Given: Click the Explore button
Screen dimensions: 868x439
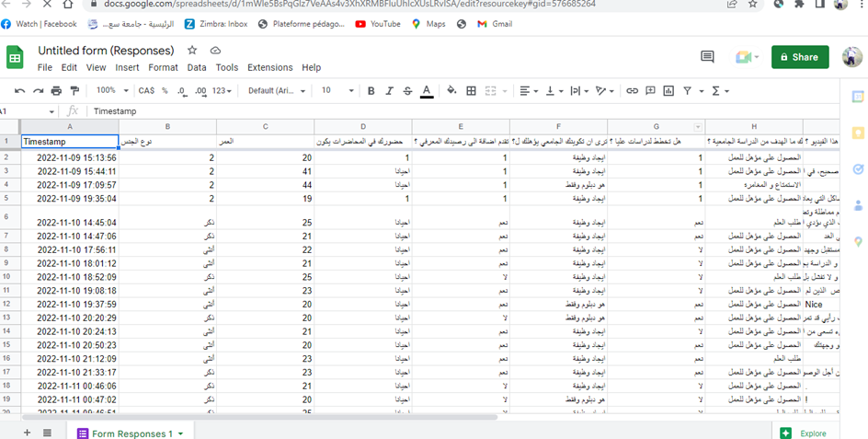Looking at the screenshot, I should 804,433.
